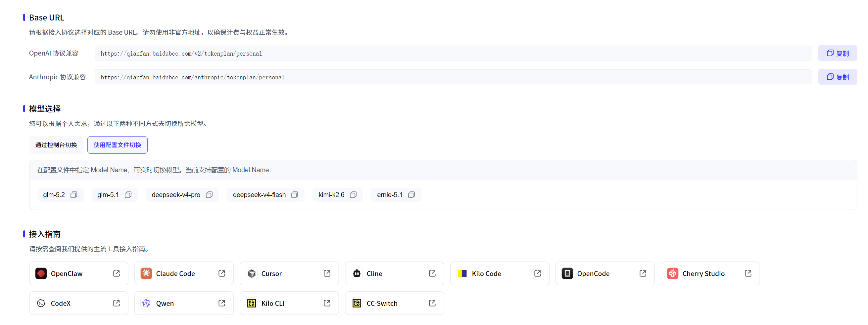Click the deepseek-v4-pro model name text
Image resolution: width=868 pixels, height=325 pixels.
tap(176, 195)
